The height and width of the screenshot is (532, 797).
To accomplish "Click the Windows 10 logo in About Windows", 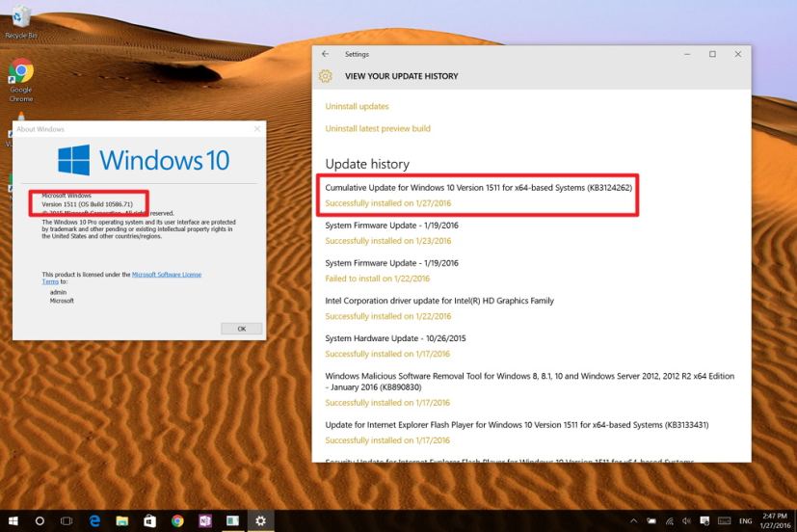I will (144, 160).
